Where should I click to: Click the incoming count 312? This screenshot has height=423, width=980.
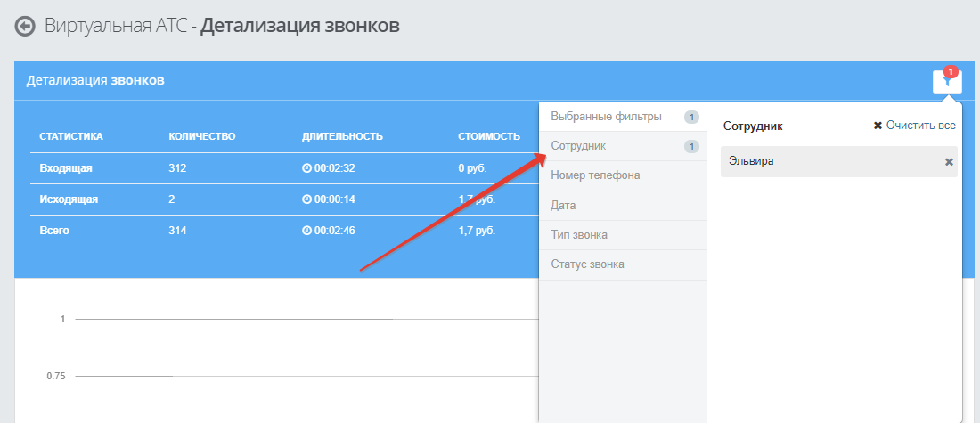(x=177, y=168)
